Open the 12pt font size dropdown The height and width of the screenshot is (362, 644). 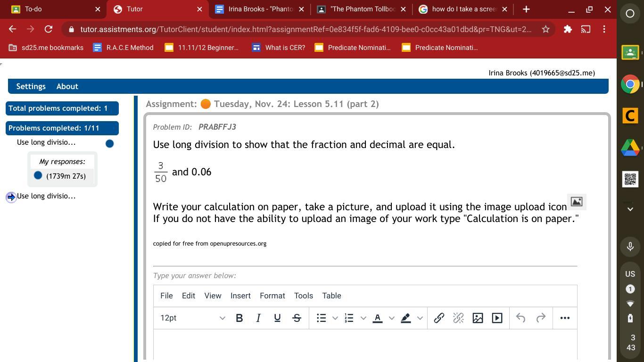pos(192,318)
